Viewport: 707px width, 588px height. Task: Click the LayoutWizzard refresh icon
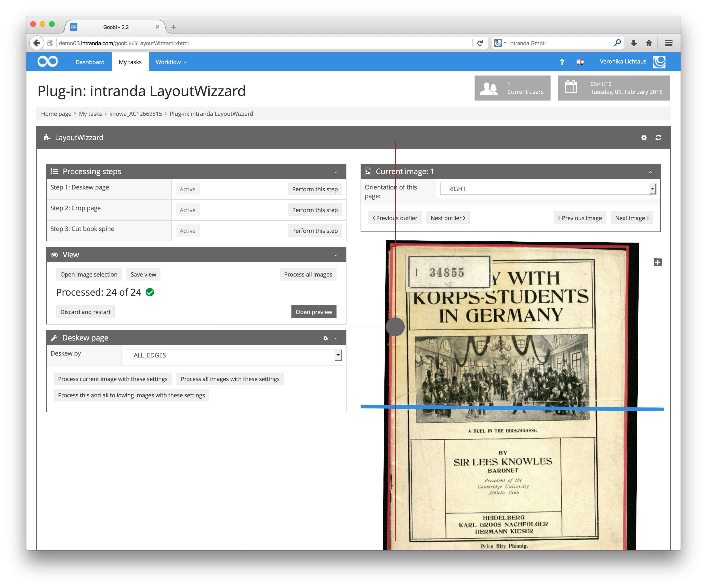coord(658,138)
